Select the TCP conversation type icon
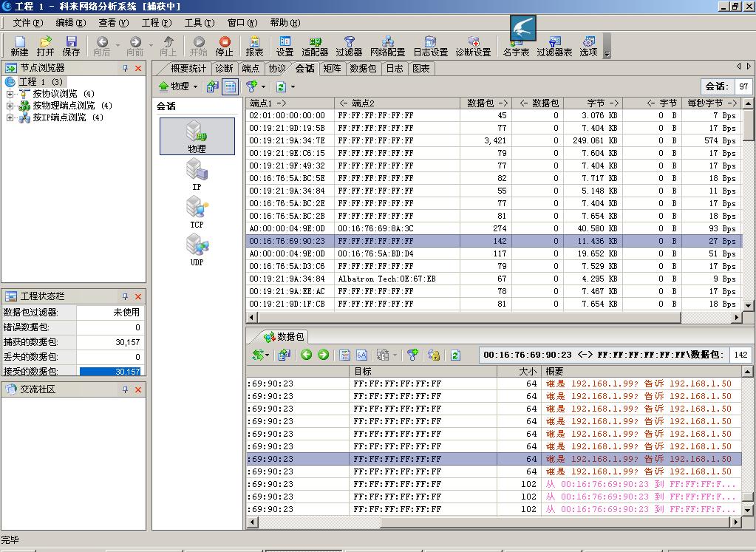The image size is (756, 552). [197, 211]
